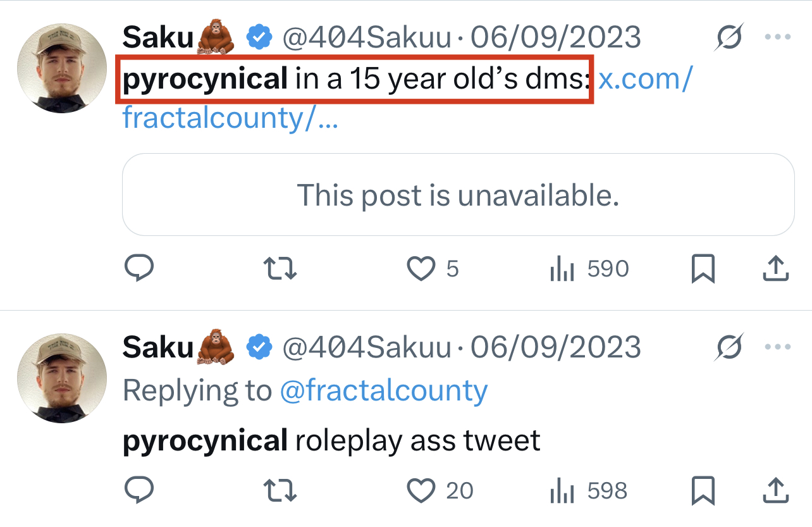Open the first post's profile avatar
The height and width of the screenshot is (527, 812).
62,70
